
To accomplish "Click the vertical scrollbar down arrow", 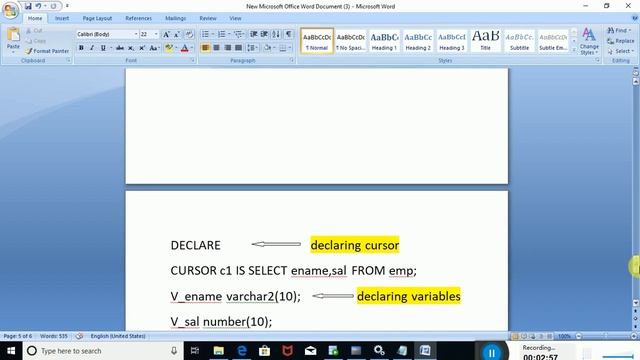I will (x=636, y=303).
